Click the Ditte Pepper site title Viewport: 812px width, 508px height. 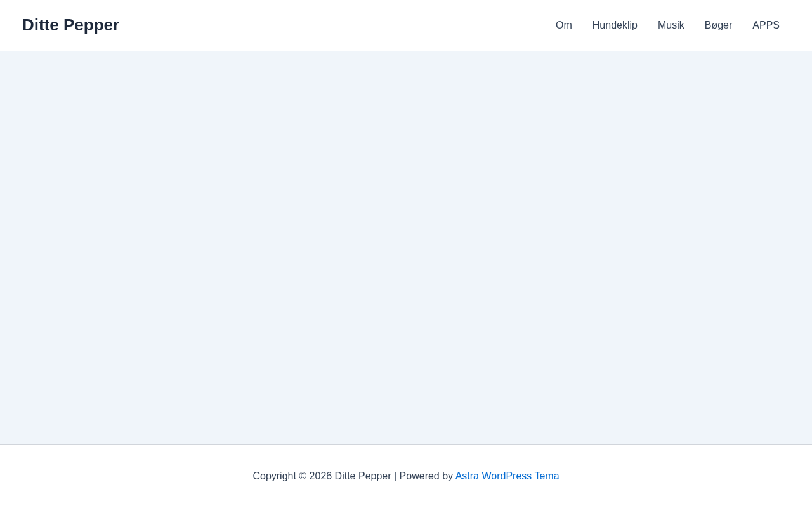click(x=70, y=25)
